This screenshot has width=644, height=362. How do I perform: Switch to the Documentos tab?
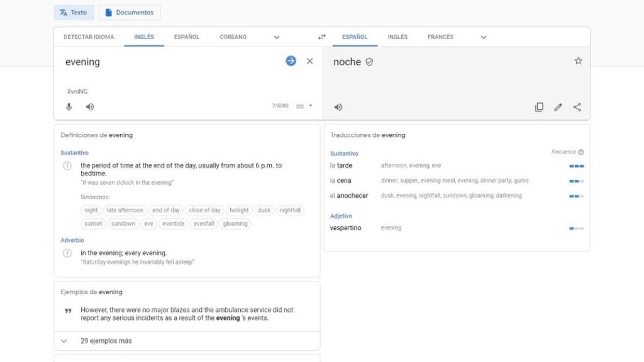pos(130,12)
